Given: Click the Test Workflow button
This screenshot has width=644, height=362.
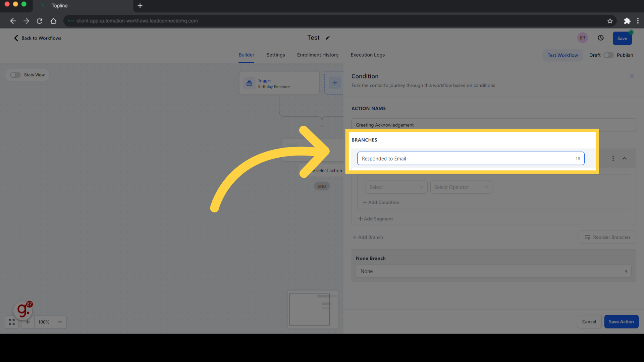Looking at the screenshot, I should point(563,55).
